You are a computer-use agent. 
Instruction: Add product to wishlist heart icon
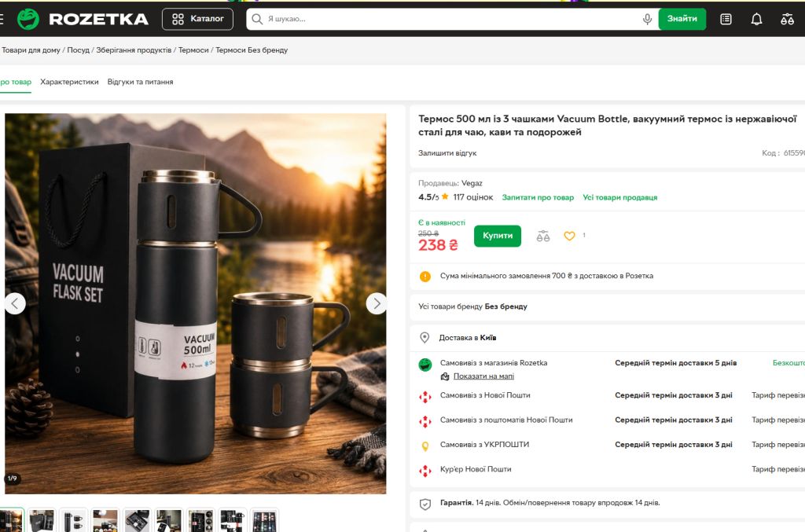coord(569,236)
